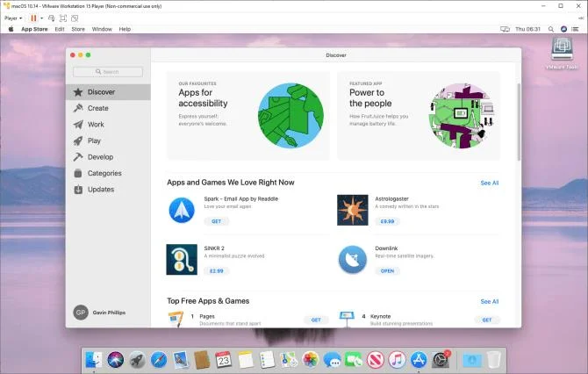Select the SINKR 2 app icon
Screen dimensions: 588x374
[x=182, y=260]
